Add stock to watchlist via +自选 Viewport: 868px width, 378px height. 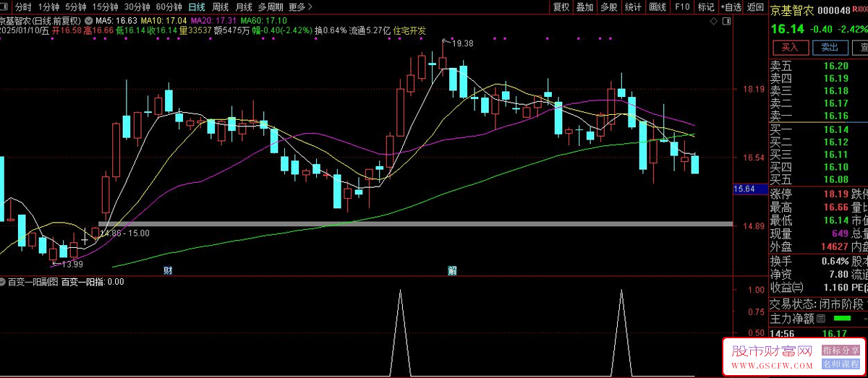(731, 7)
